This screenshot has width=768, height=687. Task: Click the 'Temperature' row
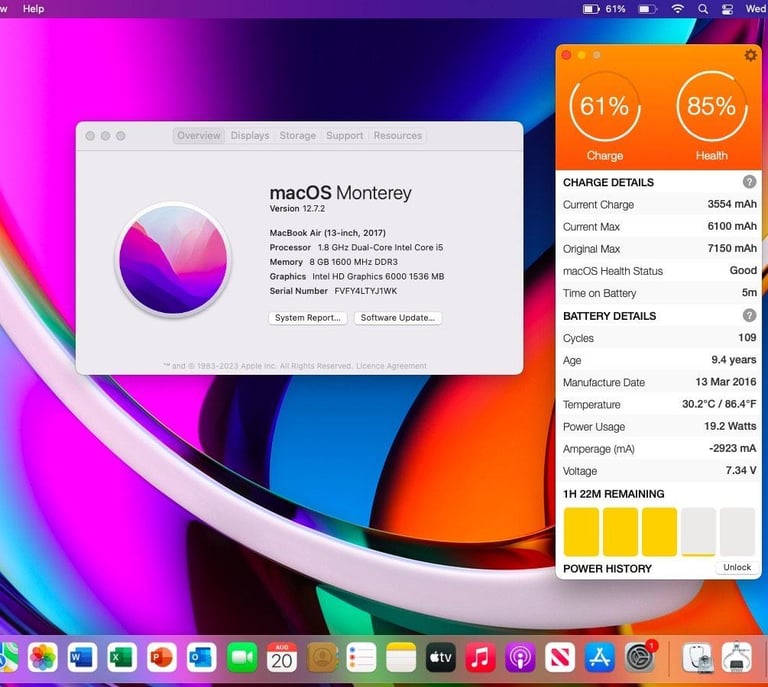[659, 404]
